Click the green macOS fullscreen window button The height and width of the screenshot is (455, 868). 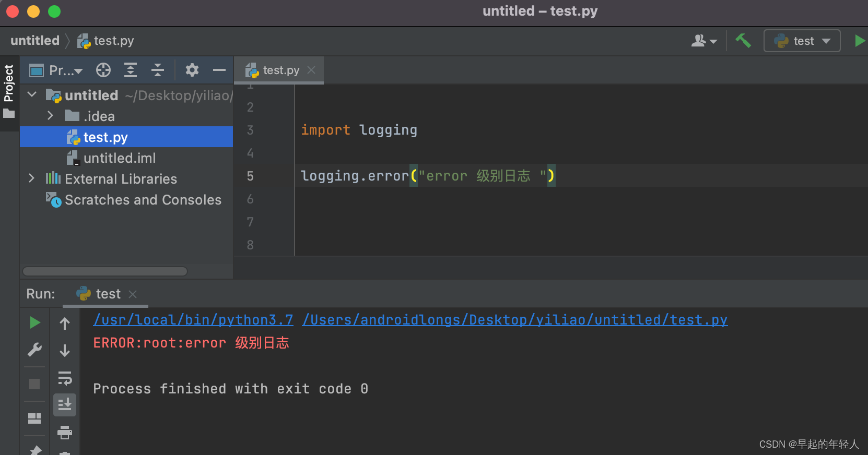[54, 11]
